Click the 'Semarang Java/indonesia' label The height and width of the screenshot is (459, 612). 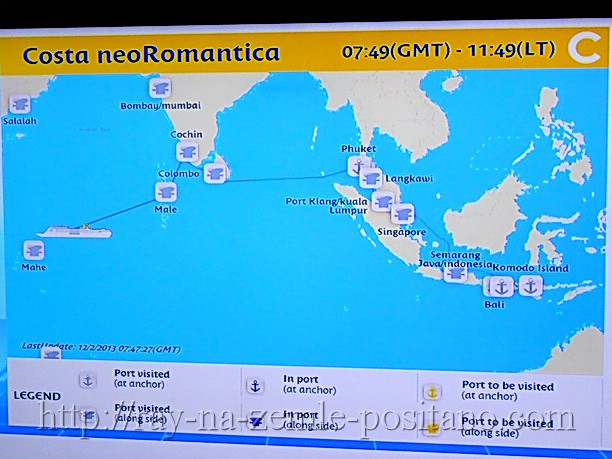click(x=455, y=260)
